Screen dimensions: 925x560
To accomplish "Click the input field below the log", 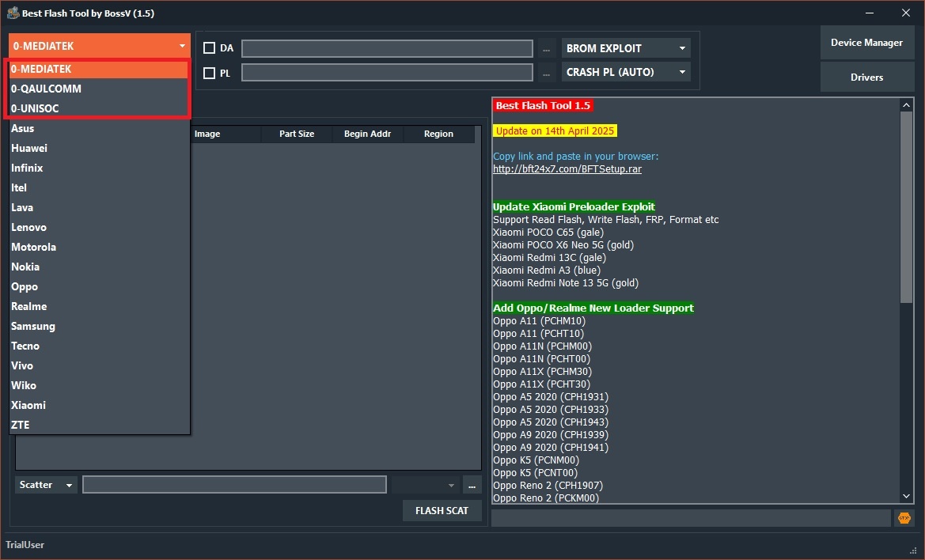I will (x=691, y=518).
